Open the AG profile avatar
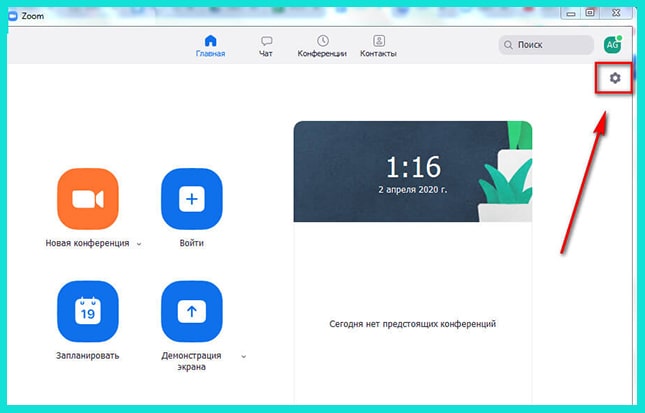Screen dimensions: 645x413 [x=613, y=44]
